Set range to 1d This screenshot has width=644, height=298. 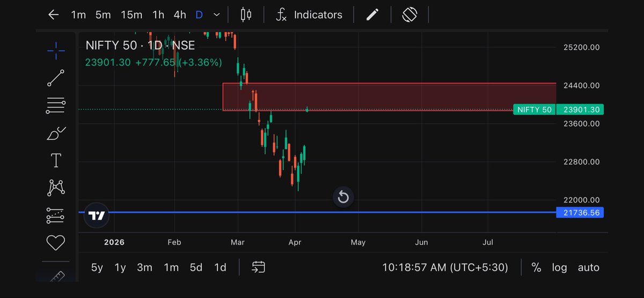220,267
